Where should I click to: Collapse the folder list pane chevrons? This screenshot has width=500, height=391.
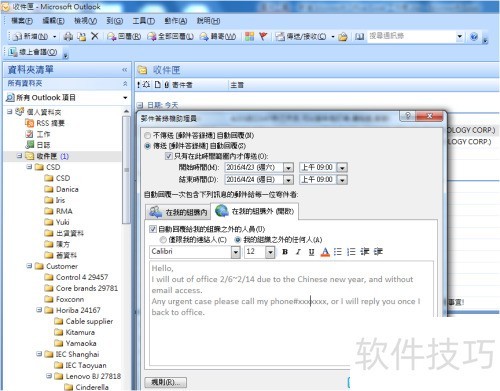125,70
